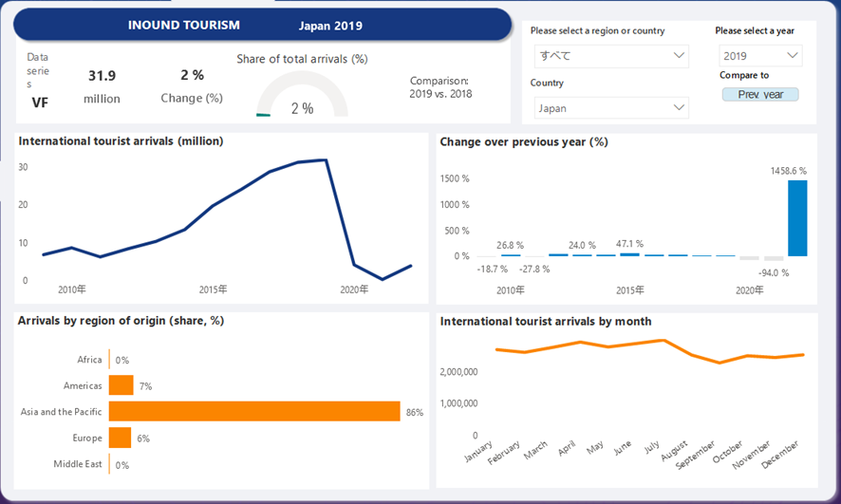Select the Middle East category label
This screenshot has width=841, height=504.
[x=79, y=464]
